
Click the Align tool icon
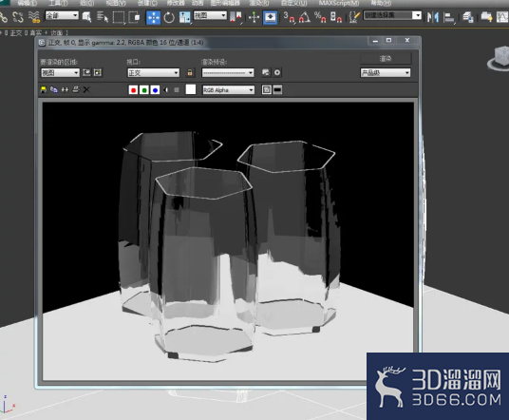pos(449,17)
